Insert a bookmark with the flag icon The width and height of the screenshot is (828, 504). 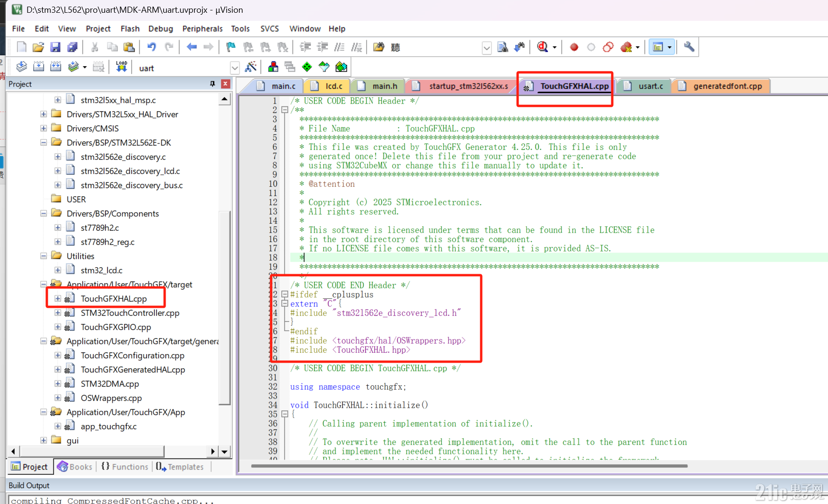pos(231,47)
